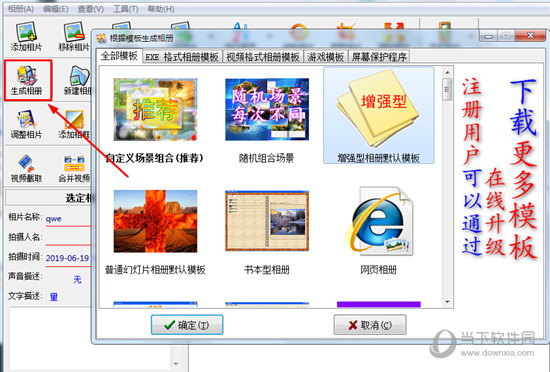The height and width of the screenshot is (372, 550).
Task: Click the 文字描述 value link
Action: [54, 297]
